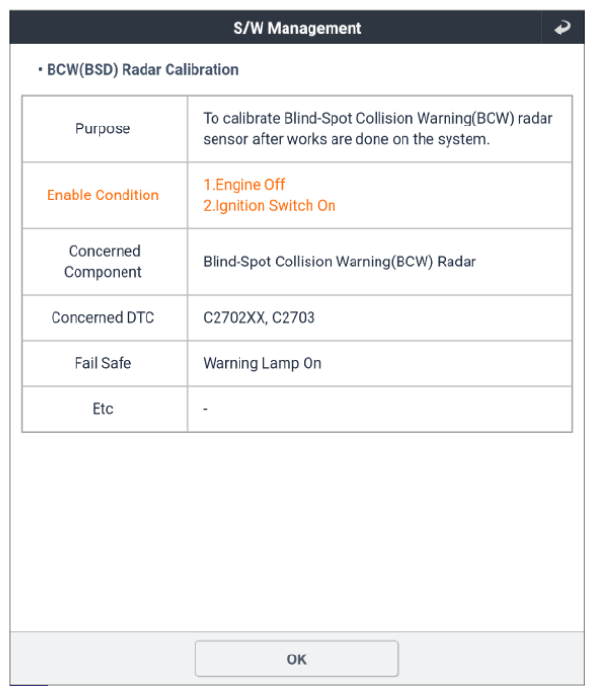Click the Enable Condition label
This screenshot has height=695, width=594.
(103, 195)
